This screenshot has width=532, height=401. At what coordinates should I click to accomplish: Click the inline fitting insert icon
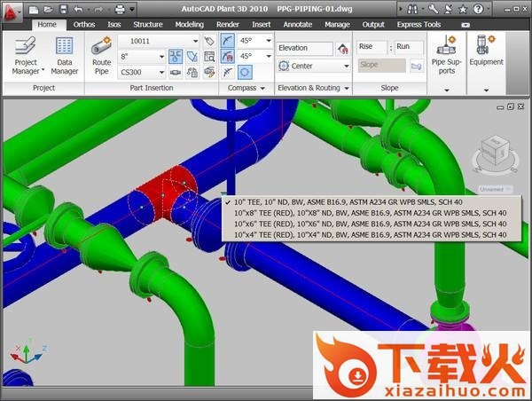point(176,73)
